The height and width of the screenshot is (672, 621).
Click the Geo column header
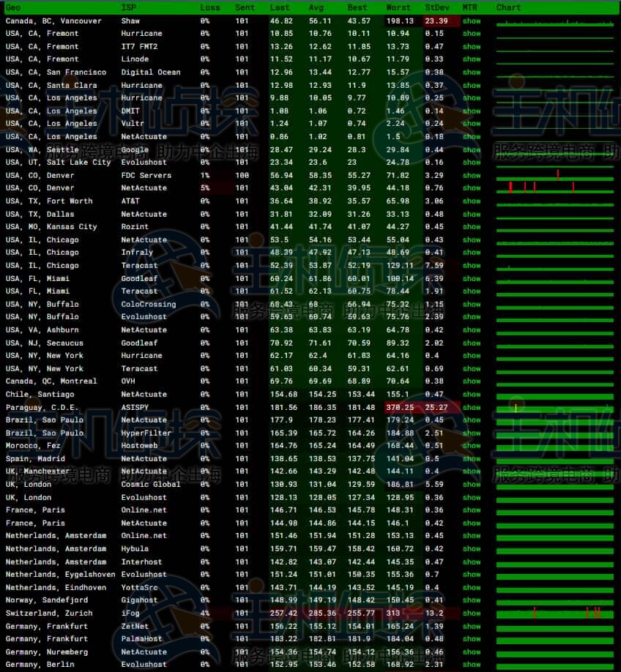[x=13, y=7]
